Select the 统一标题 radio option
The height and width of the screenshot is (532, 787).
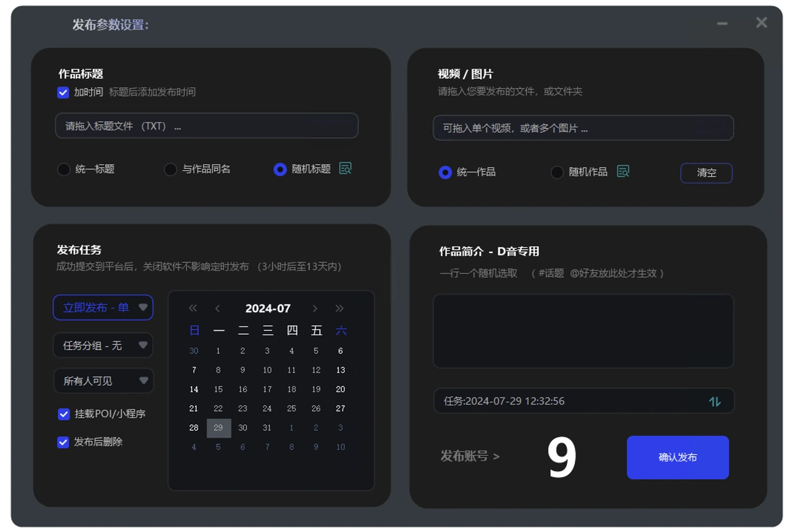pyautogui.click(x=63, y=169)
